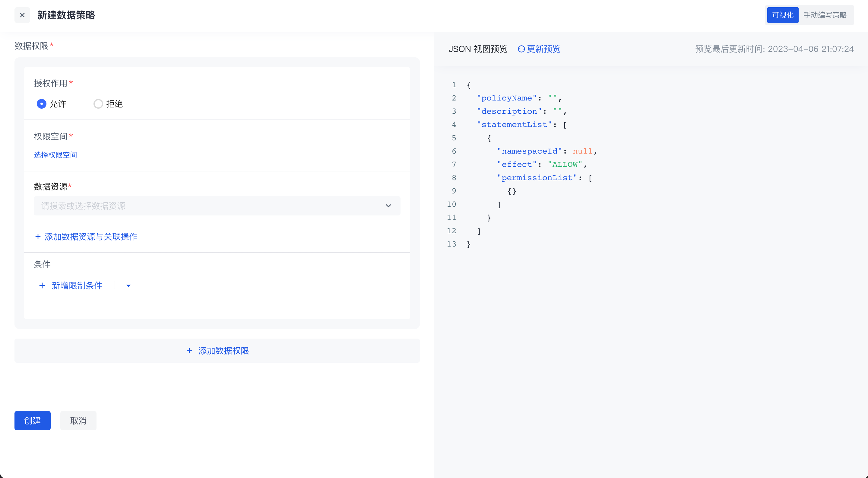The width and height of the screenshot is (868, 478).
Task: Switch to the 可视化 tab
Action: click(782, 15)
